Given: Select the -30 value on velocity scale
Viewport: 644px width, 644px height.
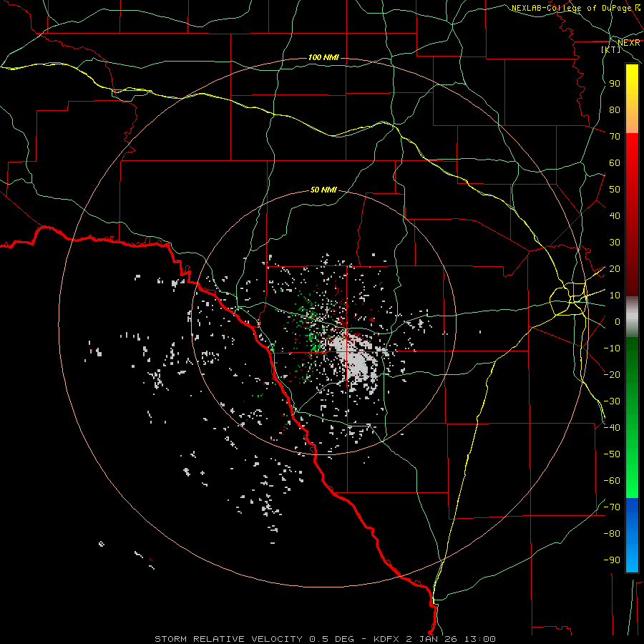Looking at the screenshot, I should click(x=612, y=401).
